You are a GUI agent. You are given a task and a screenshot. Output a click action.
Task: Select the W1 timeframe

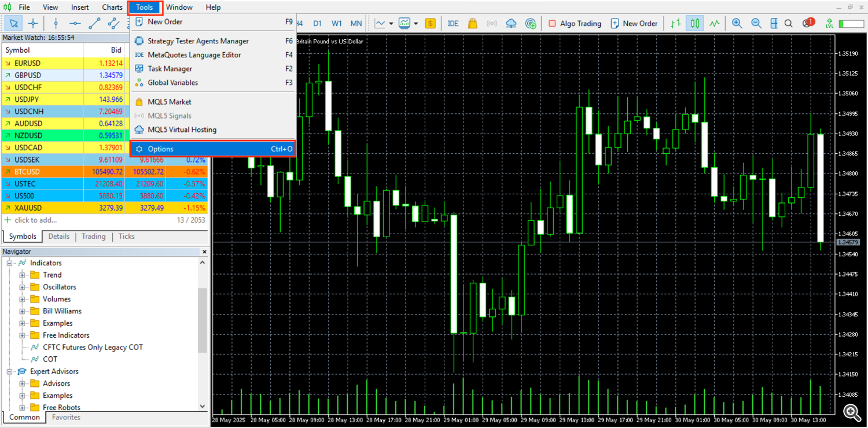tap(337, 24)
